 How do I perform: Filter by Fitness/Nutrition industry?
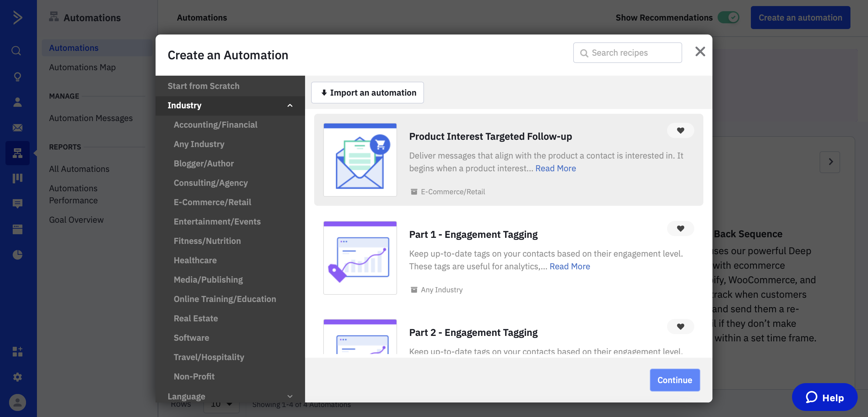(207, 241)
